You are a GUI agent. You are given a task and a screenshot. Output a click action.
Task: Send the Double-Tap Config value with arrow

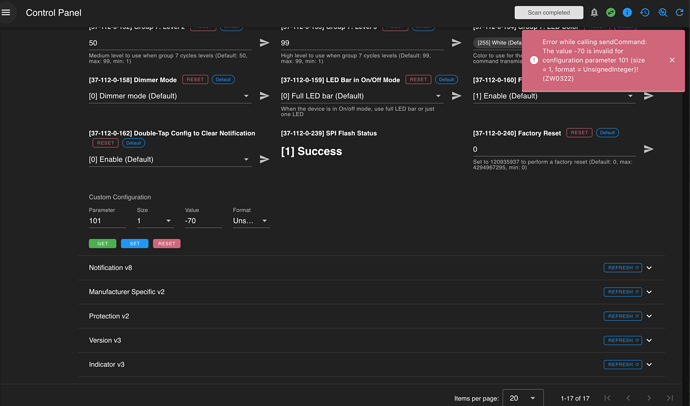click(264, 159)
